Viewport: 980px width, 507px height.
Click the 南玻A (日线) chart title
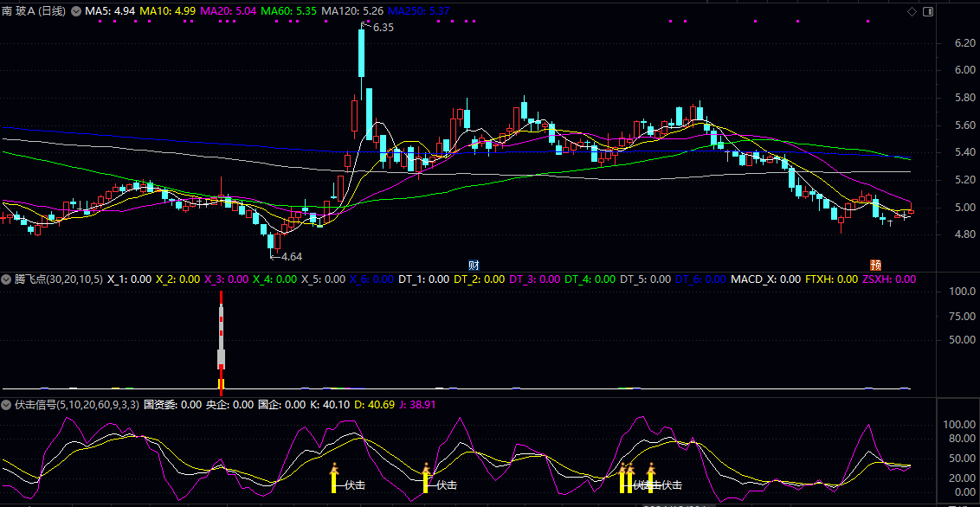pyautogui.click(x=33, y=11)
